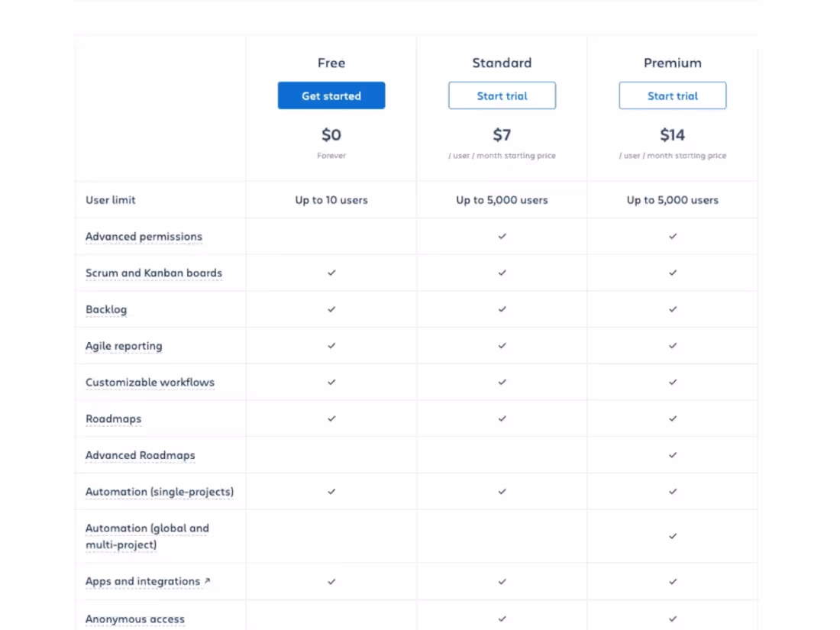Image resolution: width=840 pixels, height=630 pixels.
Task: Click the Roadmaps feature label
Action: coord(113,419)
